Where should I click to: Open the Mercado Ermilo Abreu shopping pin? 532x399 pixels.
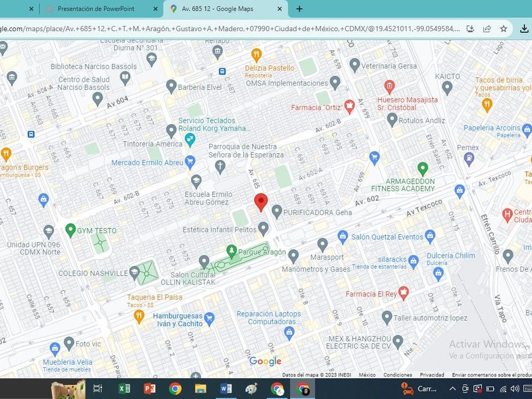tap(190, 162)
